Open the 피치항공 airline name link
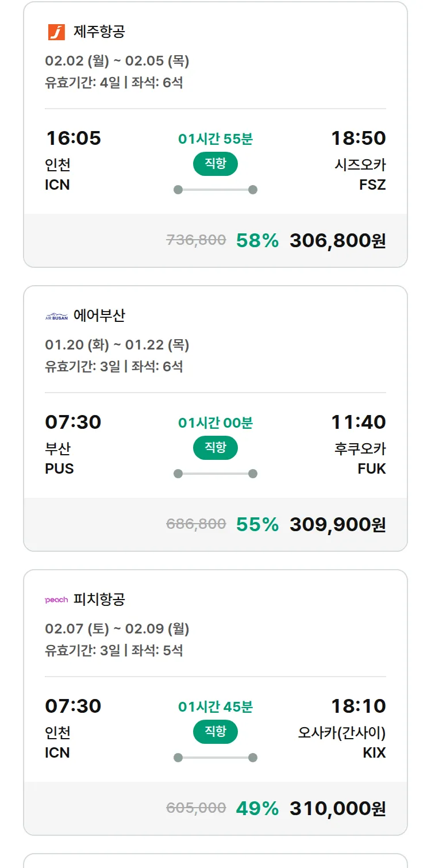Viewport: 431px width, 868px height. coord(99,600)
